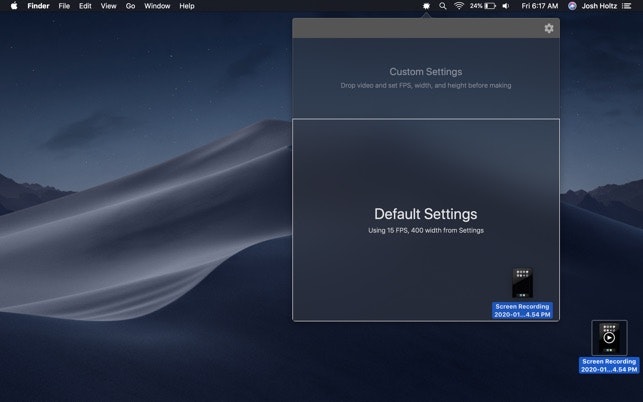Open the Apple menu
The height and width of the screenshot is (402, 643).
(14, 6)
